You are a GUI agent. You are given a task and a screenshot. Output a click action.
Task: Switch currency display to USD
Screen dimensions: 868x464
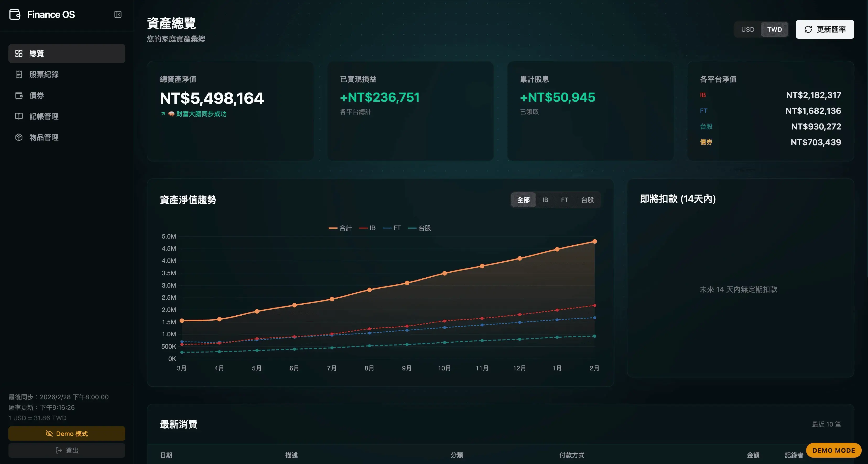[x=748, y=29]
